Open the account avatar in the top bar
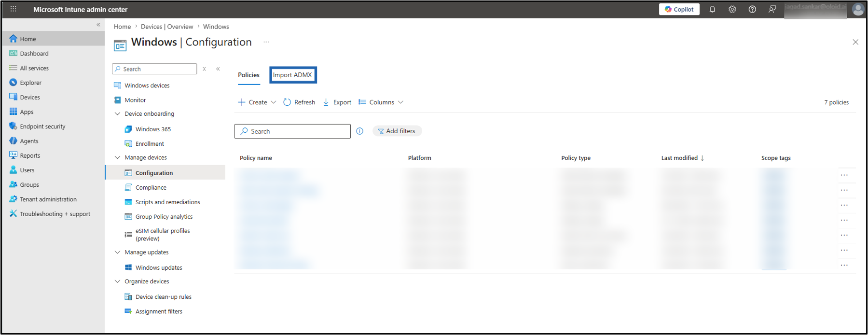Viewport: 868px width, 335px height. [x=858, y=9]
